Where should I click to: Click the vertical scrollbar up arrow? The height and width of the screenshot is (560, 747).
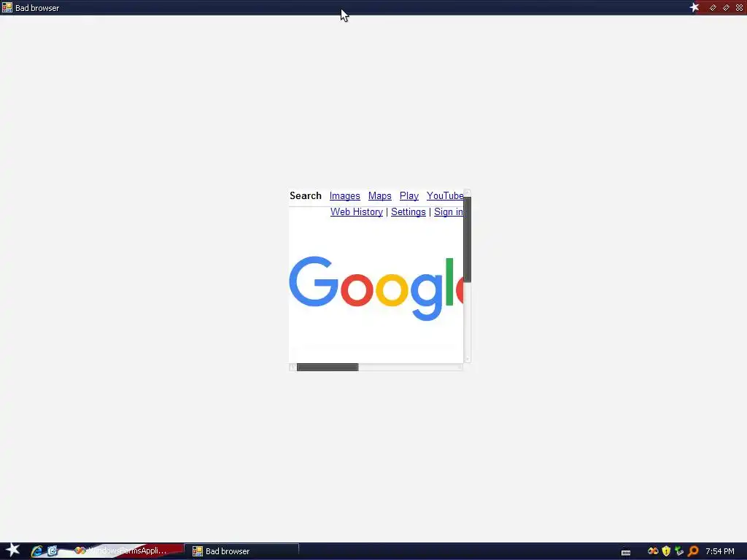[x=468, y=192]
